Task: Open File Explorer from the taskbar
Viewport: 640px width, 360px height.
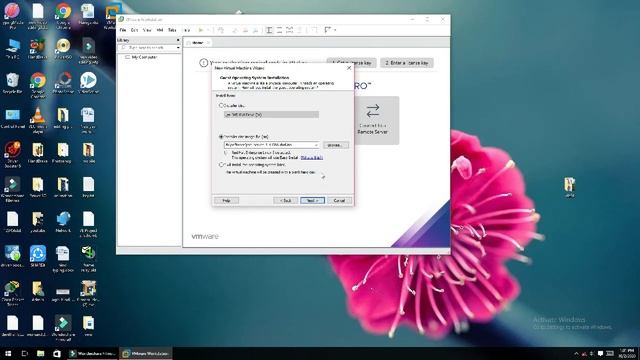Action: click(x=40, y=353)
